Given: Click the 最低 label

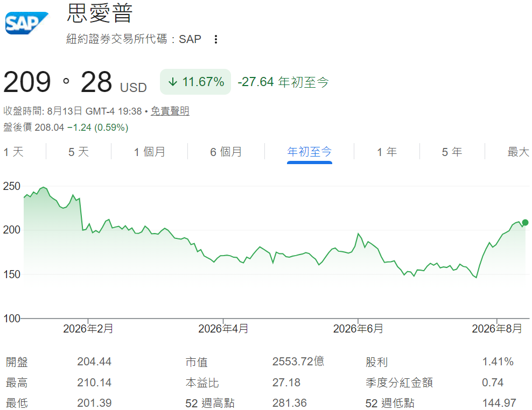Looking at the screenshot, I should coord(17,403).
